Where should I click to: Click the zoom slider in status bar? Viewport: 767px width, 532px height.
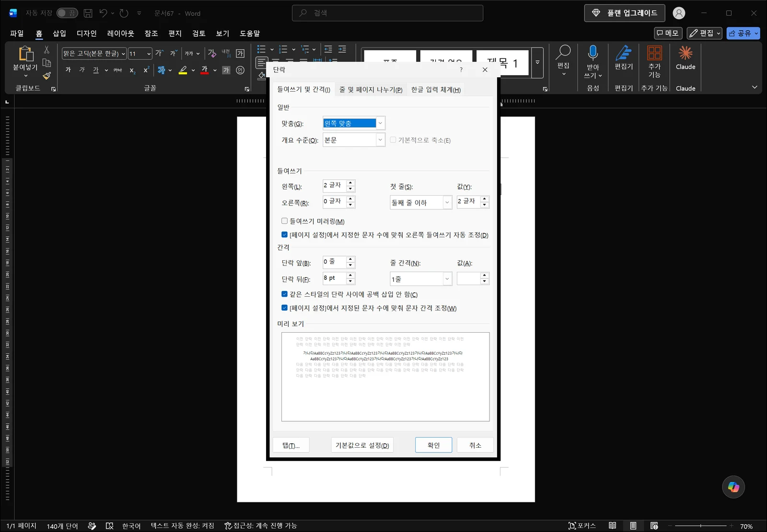(x=701, y=526)
